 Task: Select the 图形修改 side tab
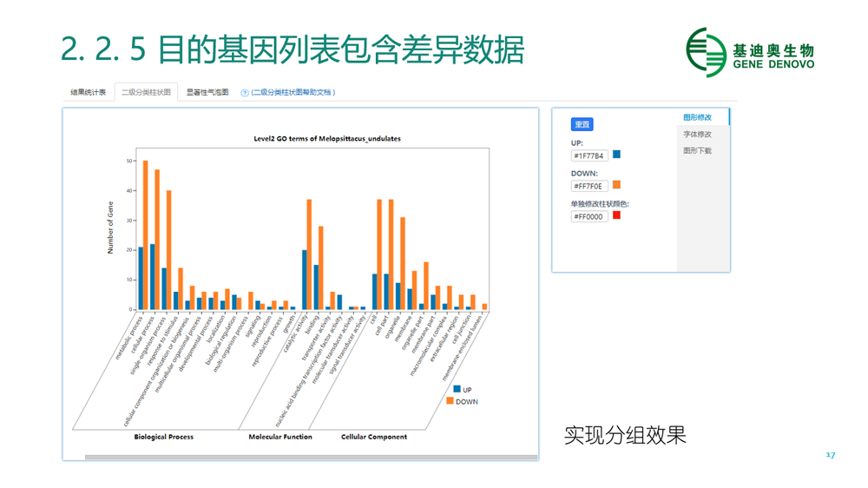click(698, 117)
